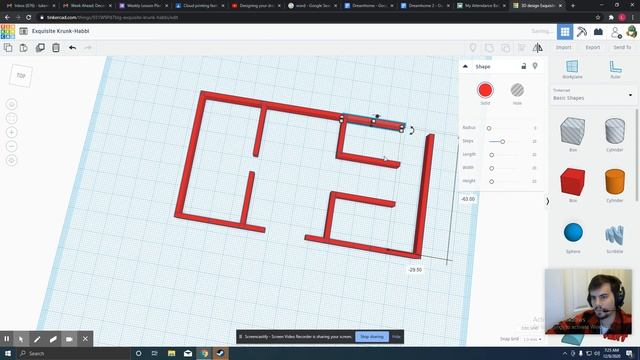Open the Blocks pickaxe view
This screenshot has width=640, height=360.
coord(582,32)
